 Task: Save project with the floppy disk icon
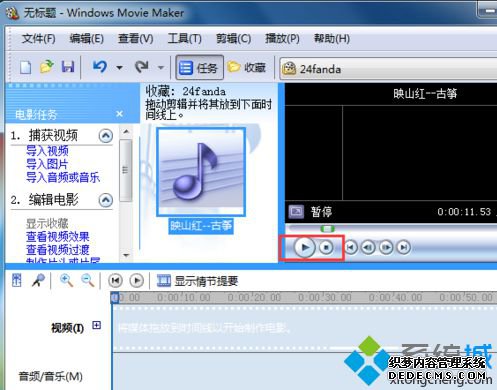[68, 67]
